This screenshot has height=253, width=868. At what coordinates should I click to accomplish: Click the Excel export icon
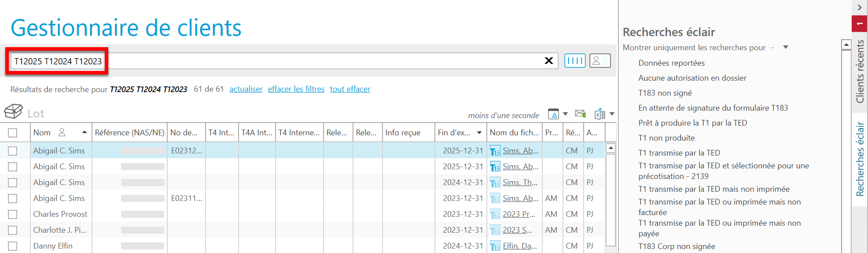click(x=600, y=114)
